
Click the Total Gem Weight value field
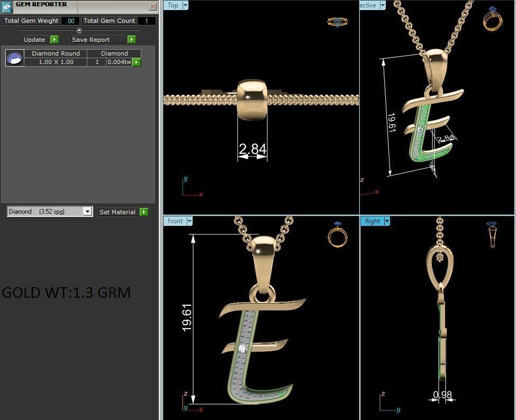point(70,21)
